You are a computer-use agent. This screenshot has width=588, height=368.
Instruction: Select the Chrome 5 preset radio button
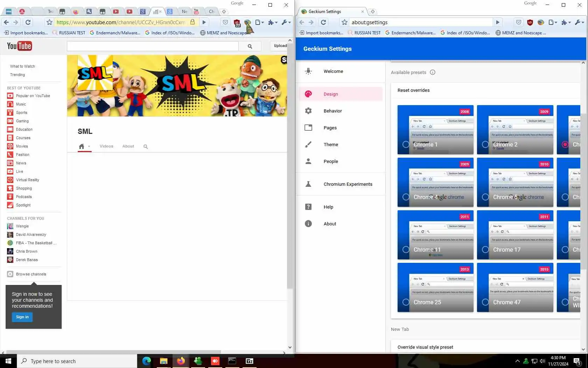[x=485, y=197]
